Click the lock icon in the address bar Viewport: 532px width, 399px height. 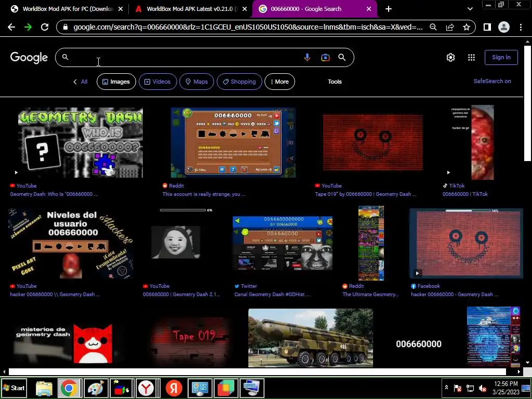[66, 27]
